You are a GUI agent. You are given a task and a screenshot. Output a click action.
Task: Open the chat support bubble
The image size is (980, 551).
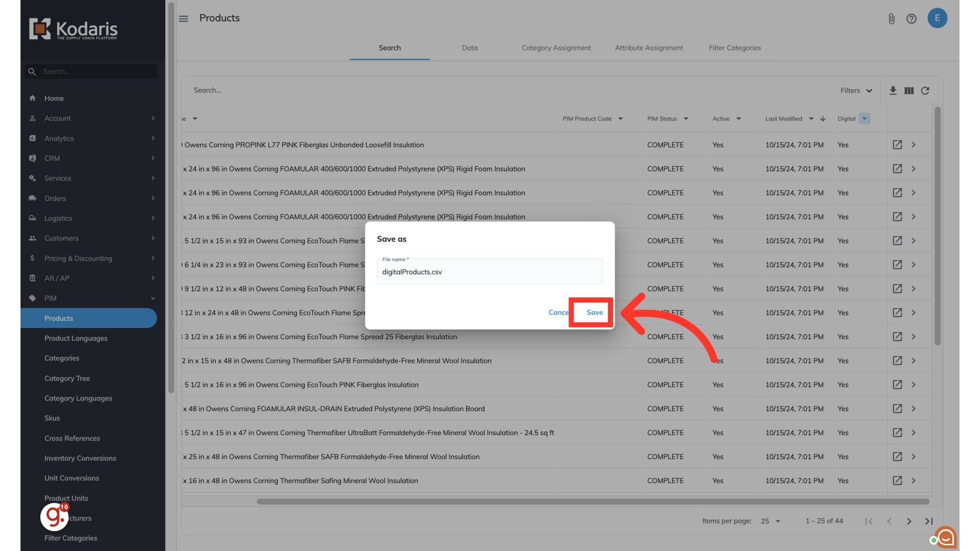click(946, 537)
